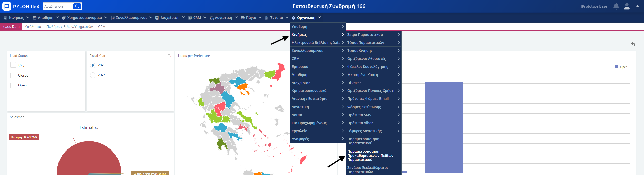Screen dimensions: 644x175
Task: Expand the Πάγια menu arrow
Action: click(260, 17)
